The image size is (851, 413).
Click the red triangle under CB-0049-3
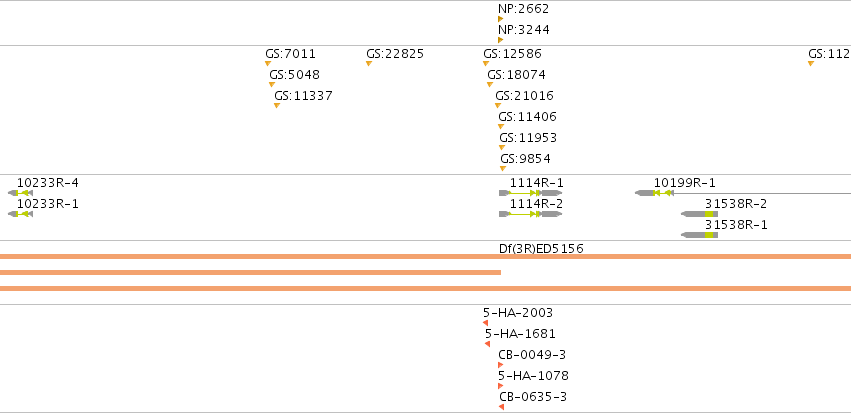pos(500,365)
